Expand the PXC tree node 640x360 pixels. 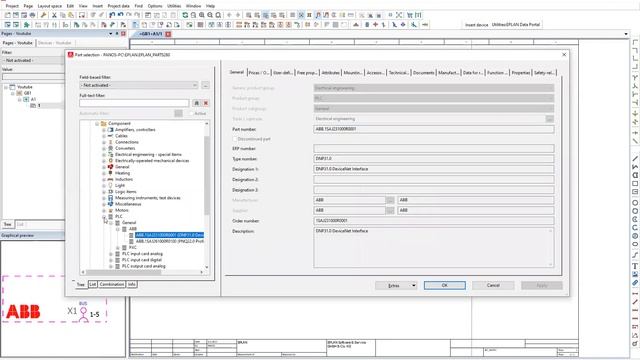tap(118, 248)
